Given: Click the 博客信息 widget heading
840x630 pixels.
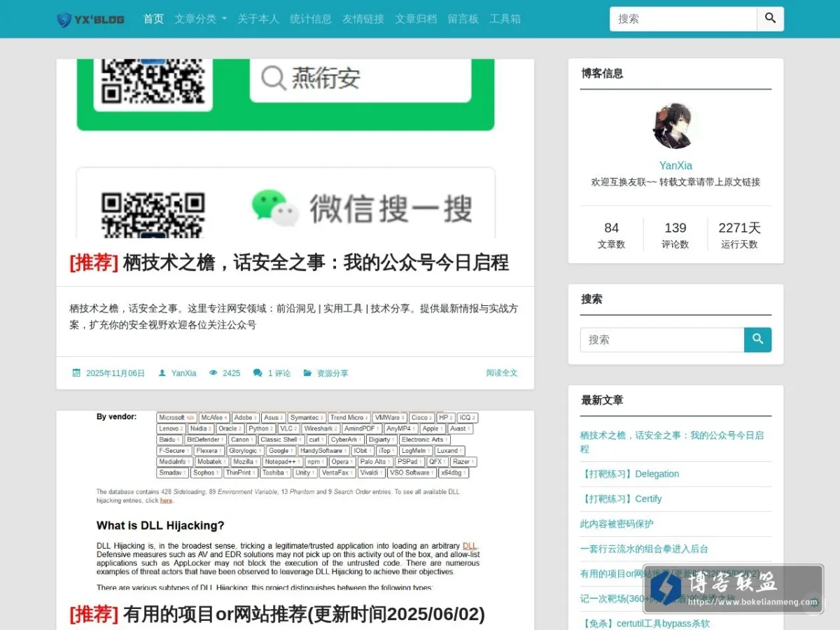Looking at the screenshot, I should pos(602,73).
